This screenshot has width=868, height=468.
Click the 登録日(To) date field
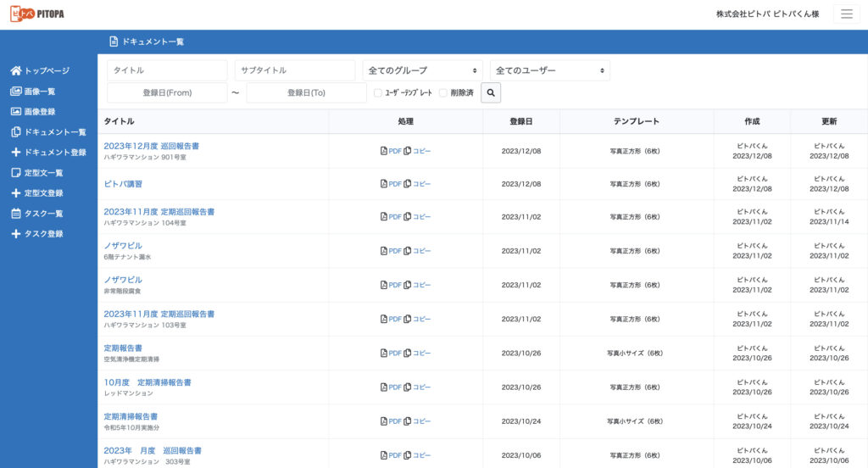[x=307, y=92]
